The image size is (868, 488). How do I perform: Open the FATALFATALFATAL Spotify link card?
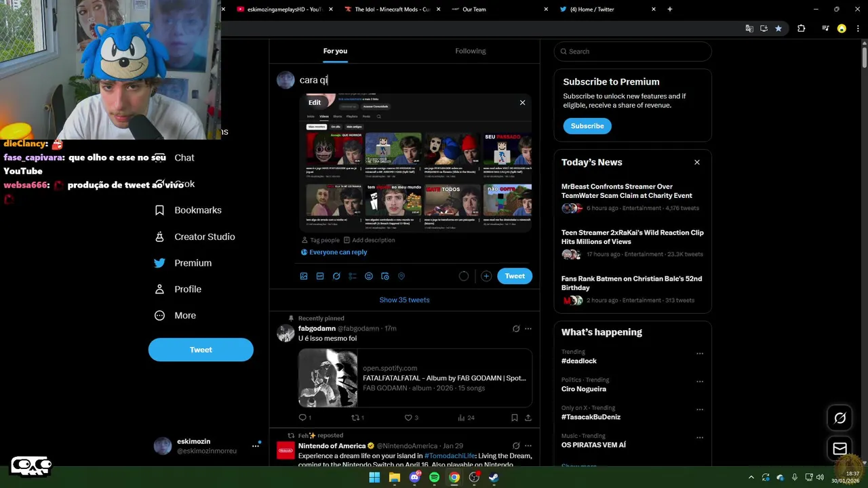[x=415, y=378]
